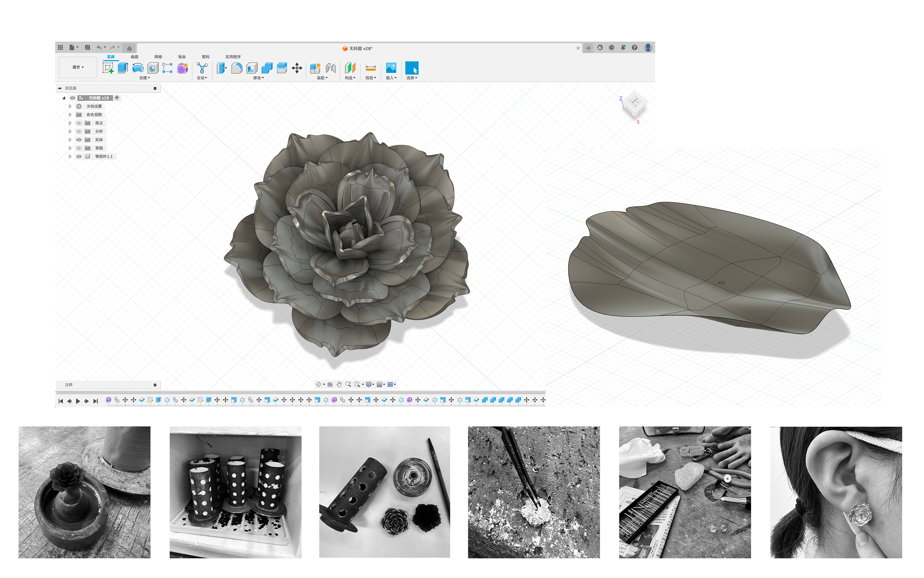Show the hidden 原点 folder

coord(79,123)
